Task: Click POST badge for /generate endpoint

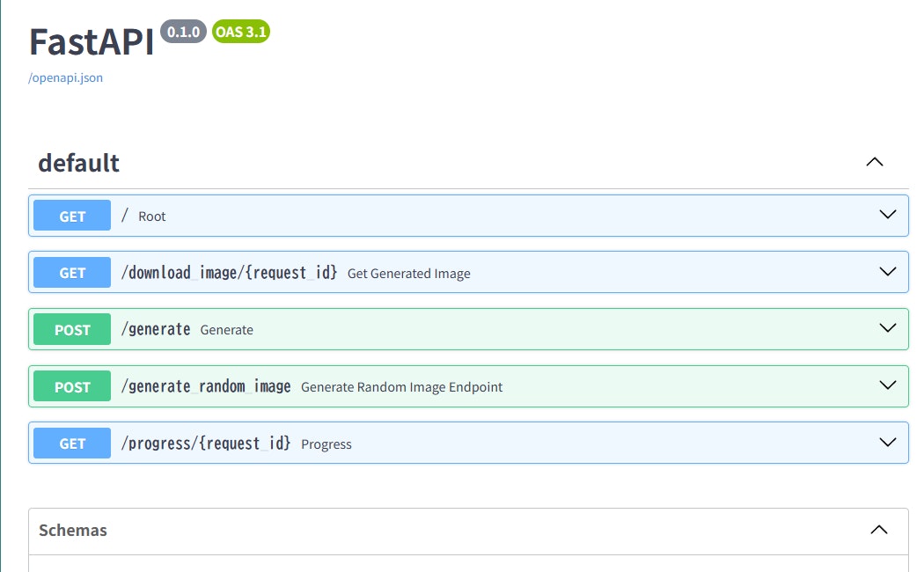Action: click(72, 329)
